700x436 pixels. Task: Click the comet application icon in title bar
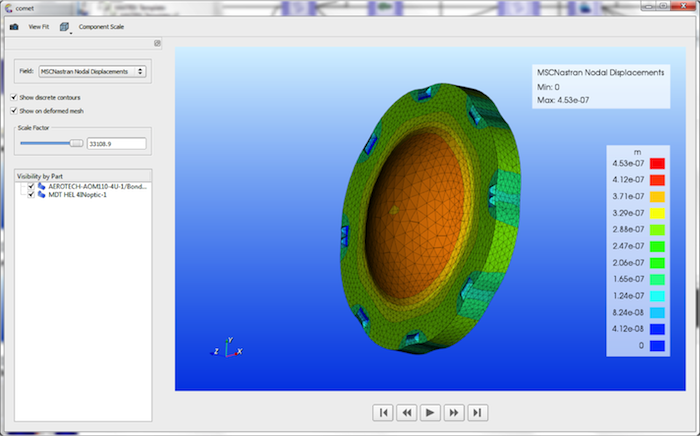click(x=8, y=8)
